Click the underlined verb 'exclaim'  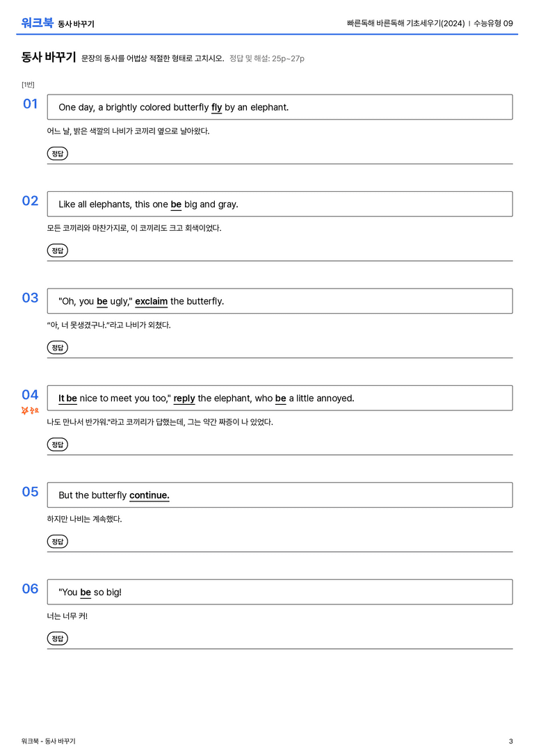pyautogui.click(x=152, y=301)
